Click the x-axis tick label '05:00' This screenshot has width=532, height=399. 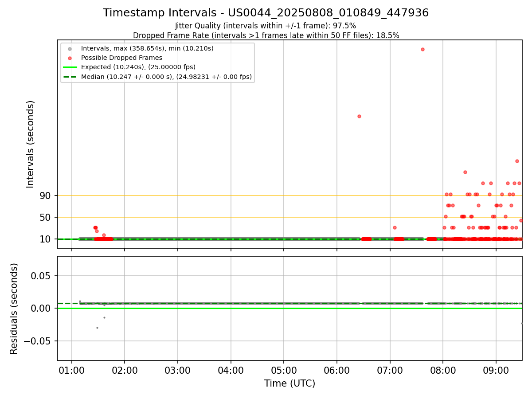coord(284,370)
